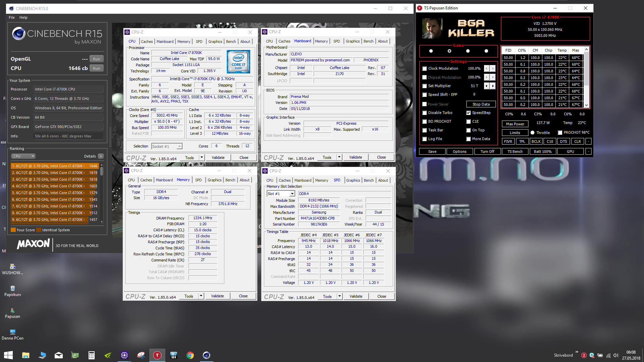Click Intel Core i7 logo in CPU-Z

[238, 62]
